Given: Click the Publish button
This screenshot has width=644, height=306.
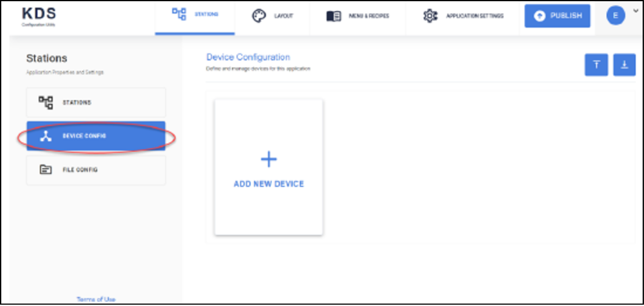Looking at the screenshot, I should coord(557,16).
